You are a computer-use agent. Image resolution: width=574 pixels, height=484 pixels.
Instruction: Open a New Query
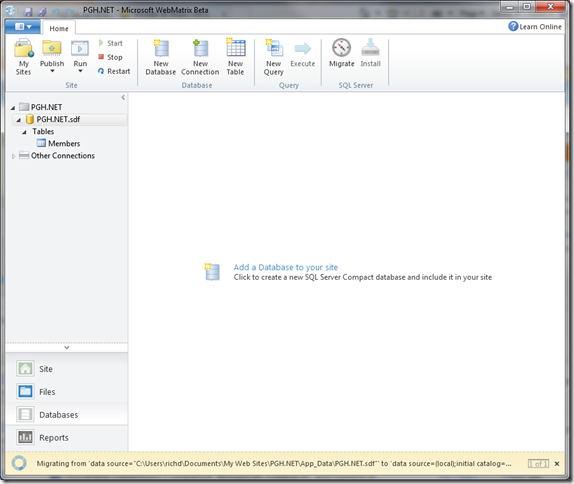pyautogui.click(x=273, y=57)
